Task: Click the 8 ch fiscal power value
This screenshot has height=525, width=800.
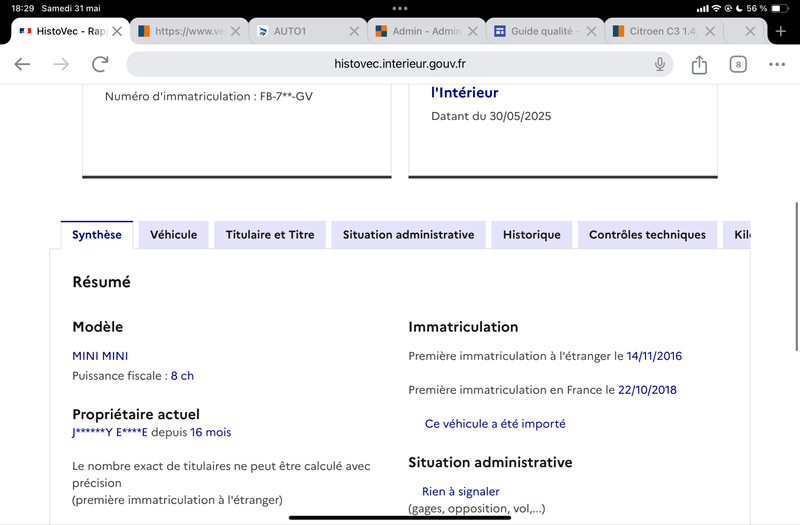Action: point(182,376)
